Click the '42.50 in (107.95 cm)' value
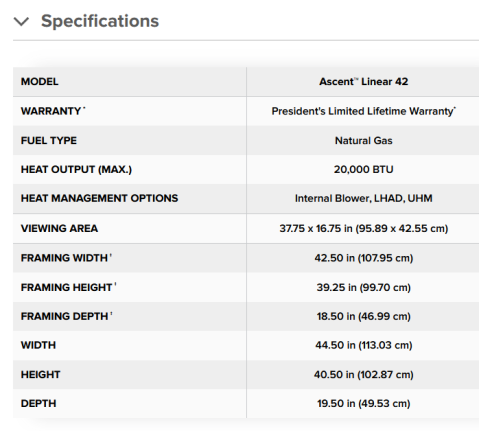The image size is (480, 431). 363,258
